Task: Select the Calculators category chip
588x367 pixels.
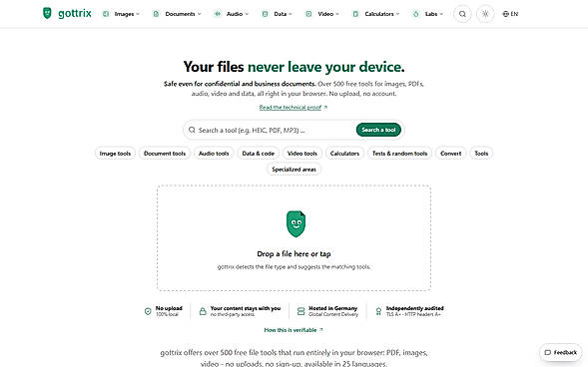Action: pyautogui.click(x=344, y=154)
